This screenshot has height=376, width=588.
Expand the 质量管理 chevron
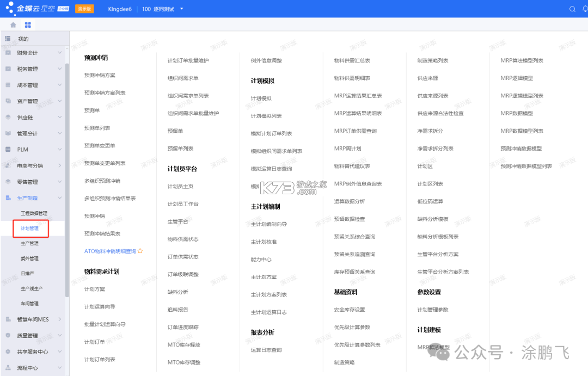pos(60,335)
